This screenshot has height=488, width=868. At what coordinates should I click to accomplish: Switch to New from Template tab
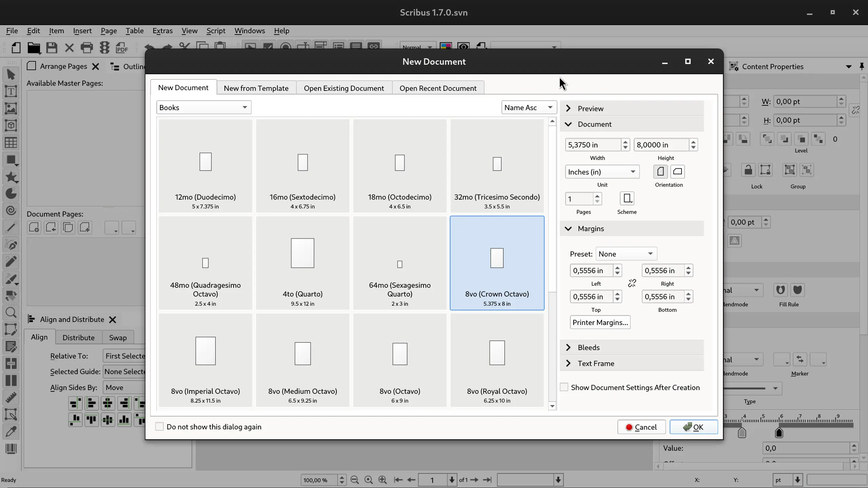(256, 87)
